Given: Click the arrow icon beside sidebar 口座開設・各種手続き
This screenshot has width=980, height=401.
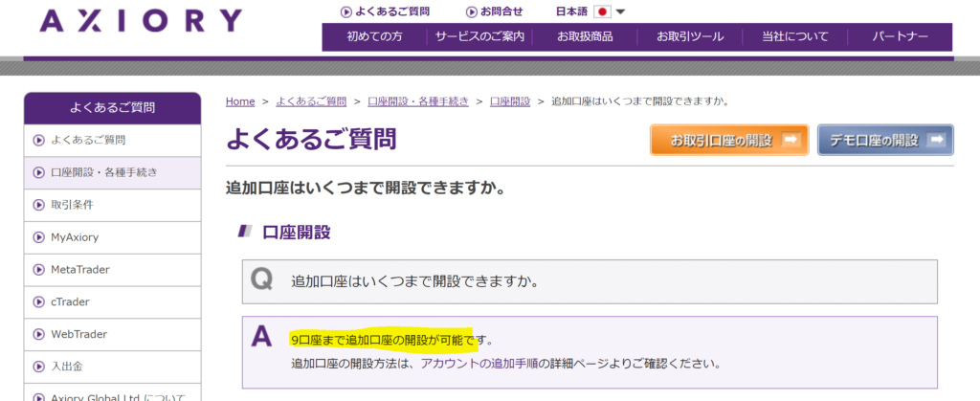Looking at the screenshot, I should pyautogui.click(x=38, y=172).
